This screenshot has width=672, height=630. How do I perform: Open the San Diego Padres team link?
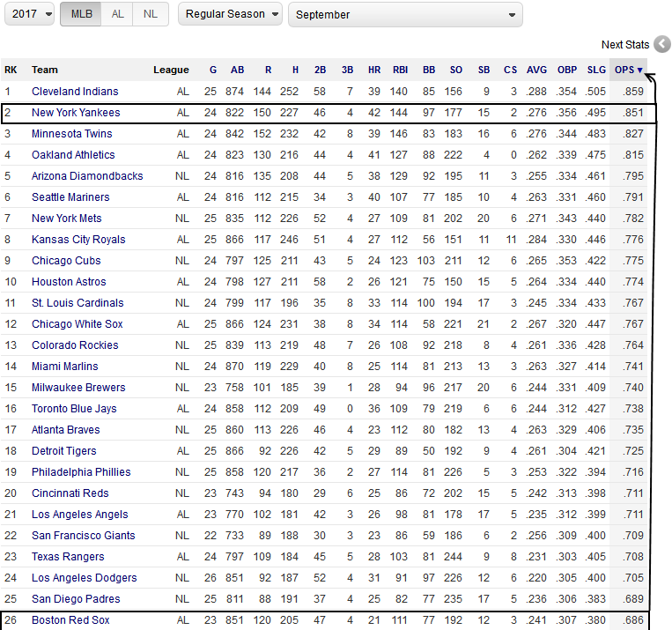76,599
